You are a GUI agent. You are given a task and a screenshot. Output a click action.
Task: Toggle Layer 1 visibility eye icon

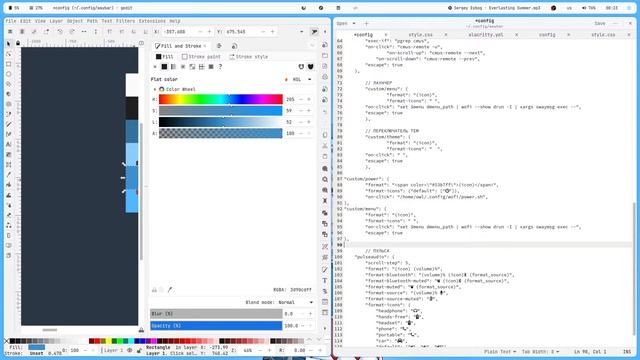coord(129,350)
